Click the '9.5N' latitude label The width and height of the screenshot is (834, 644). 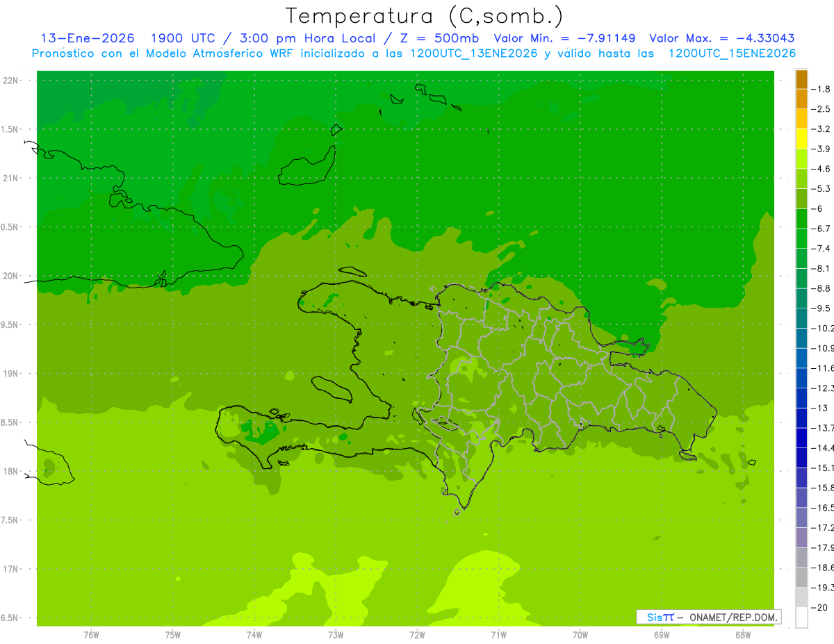[10, 324]
